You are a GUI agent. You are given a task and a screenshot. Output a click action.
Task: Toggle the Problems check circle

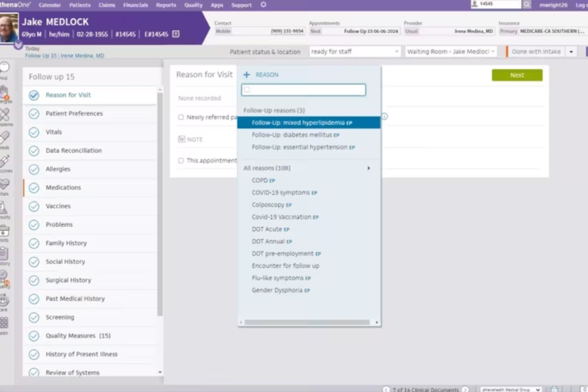pos(34,225)
